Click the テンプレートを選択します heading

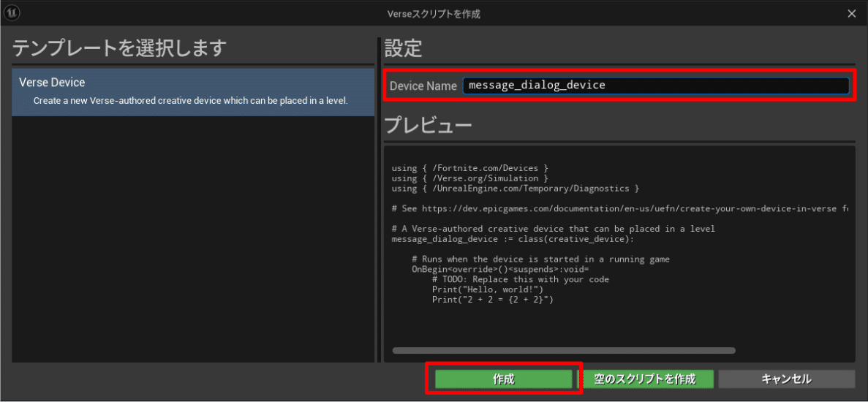tap(120, 49)
